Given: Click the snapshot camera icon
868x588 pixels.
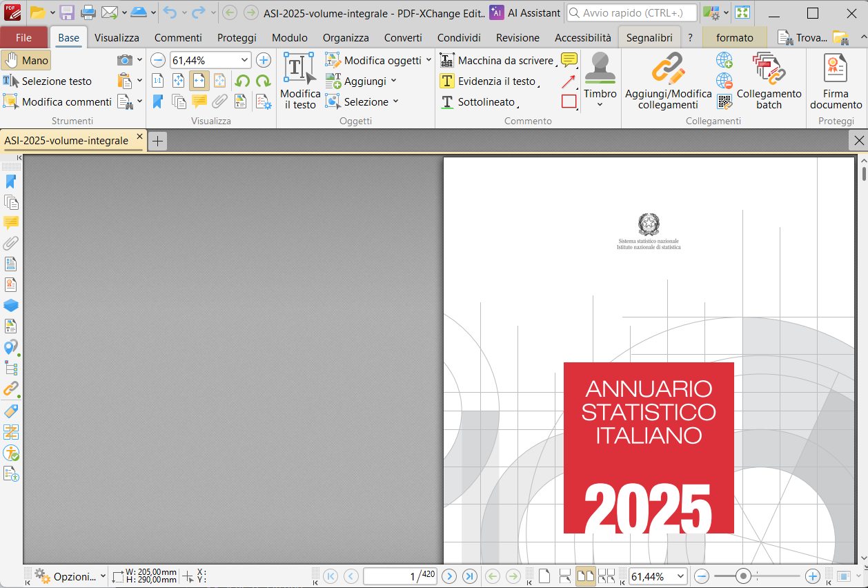Looking at the screenshot, I should pyautogui.click(x=124, y=60).
